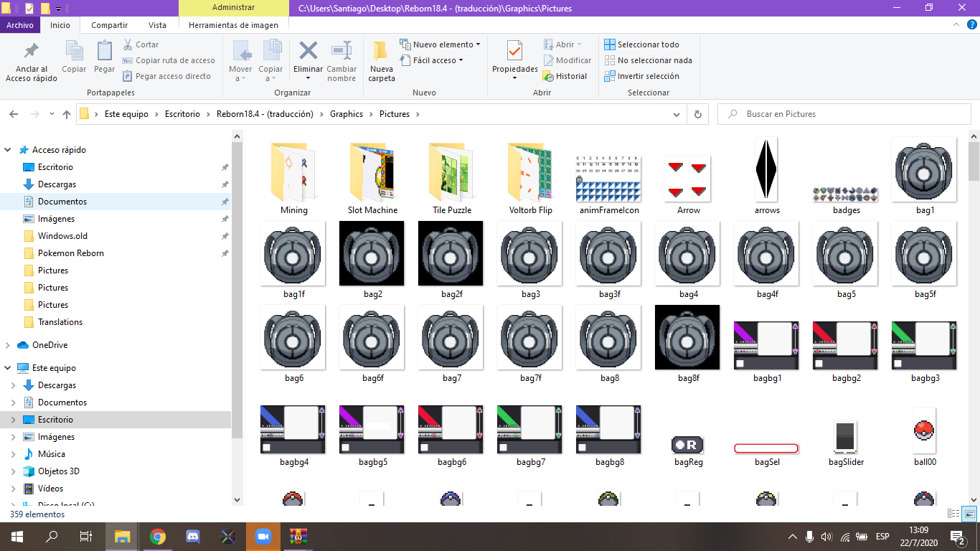Create a Nueva carpeta

382,61
